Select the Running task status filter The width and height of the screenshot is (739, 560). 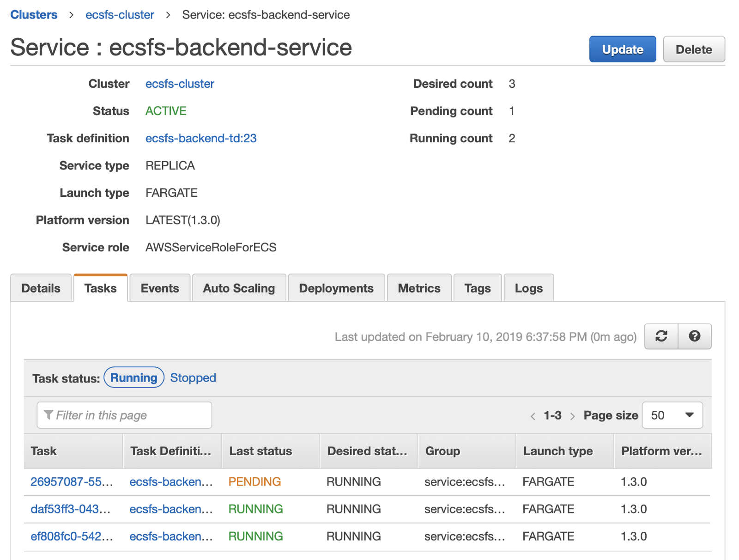tap(134, 377)
